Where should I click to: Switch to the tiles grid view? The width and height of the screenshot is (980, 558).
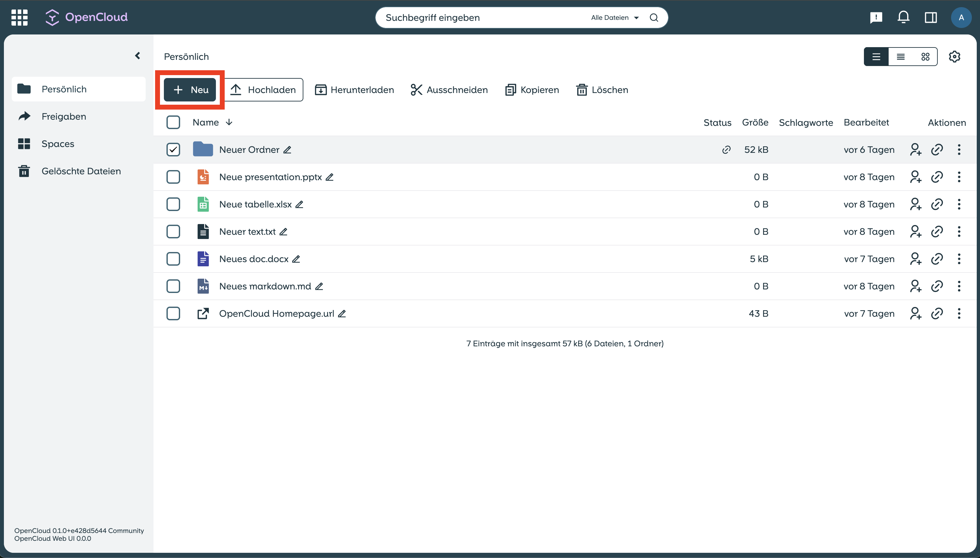925,57
